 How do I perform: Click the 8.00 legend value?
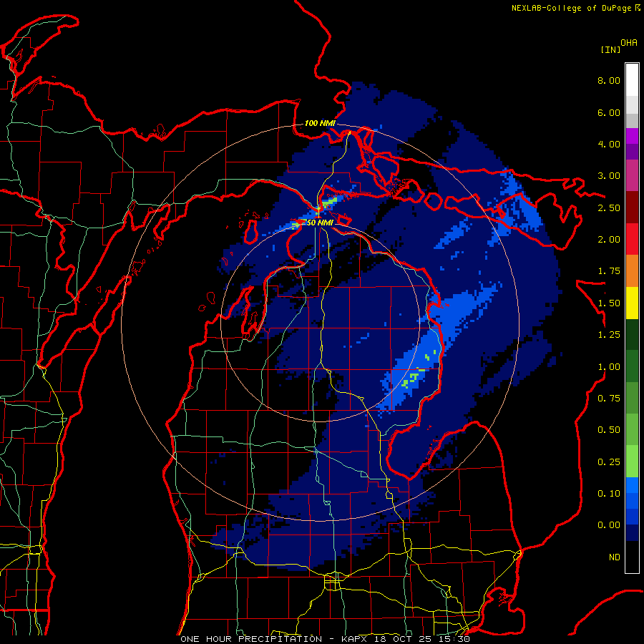tap(609, 80)
